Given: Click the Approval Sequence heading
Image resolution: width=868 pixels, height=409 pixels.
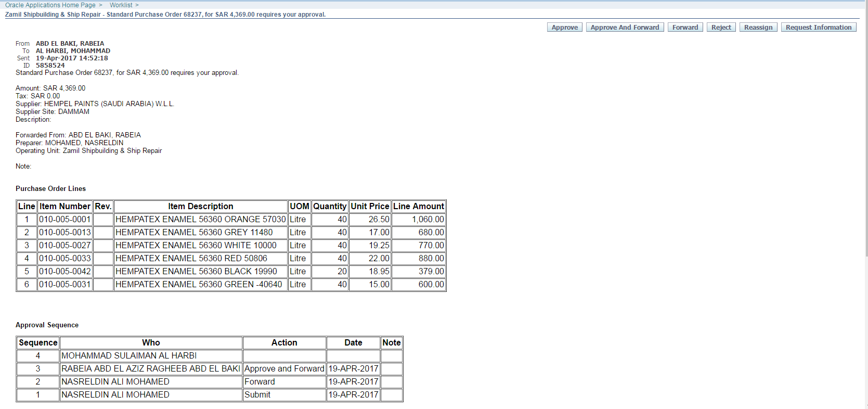Looking at the screenshot, I should [x=47, y=325].
